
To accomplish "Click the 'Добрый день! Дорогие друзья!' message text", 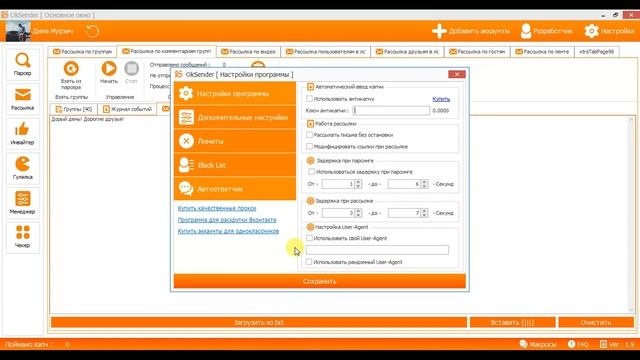I will (x=87, y=120).
